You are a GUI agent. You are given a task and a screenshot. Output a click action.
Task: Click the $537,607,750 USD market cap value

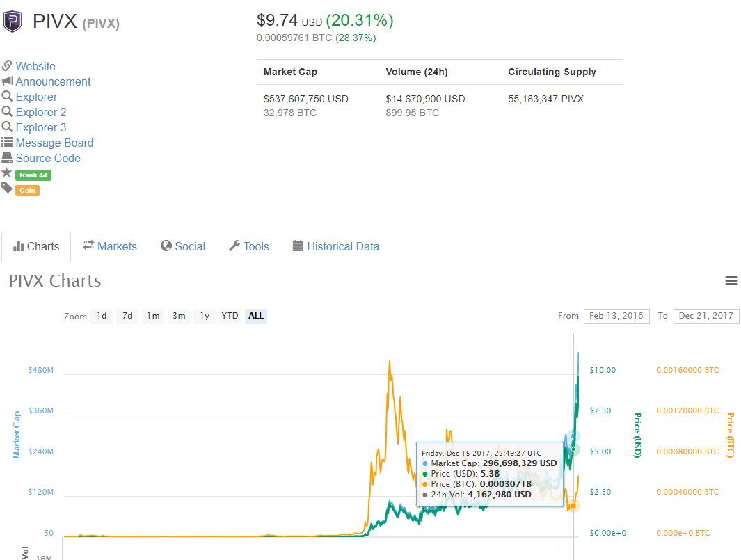[x=305, y=99]
